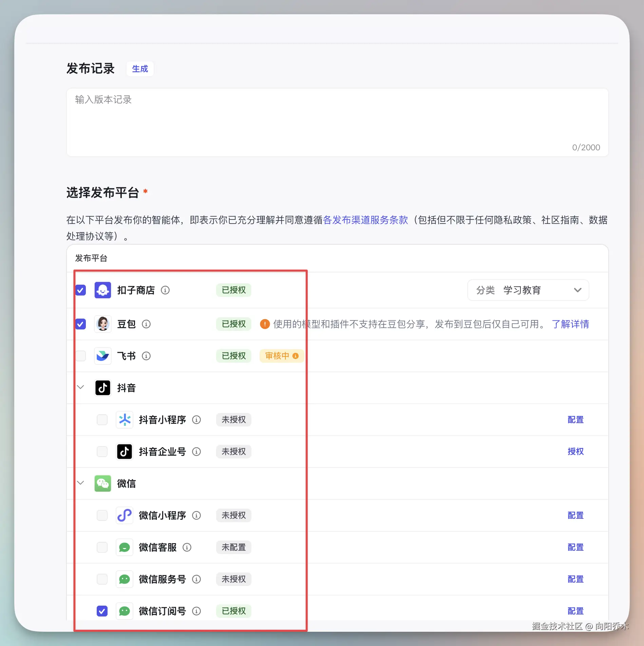Viewport: 644px width, 646px height.
Task: Click the 选择发布平台 section heading
Action: (103, 193)
